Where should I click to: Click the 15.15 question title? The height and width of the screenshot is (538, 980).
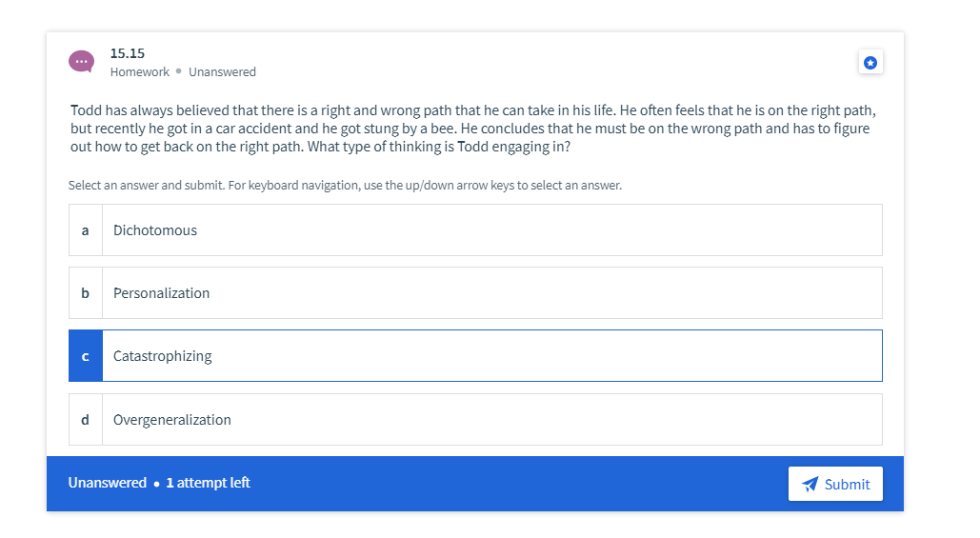128,53
